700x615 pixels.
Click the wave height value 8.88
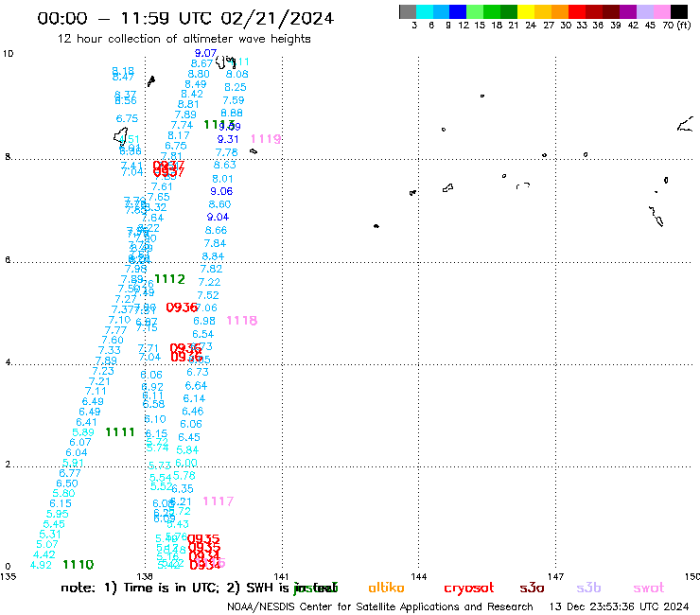click(232, 114)
